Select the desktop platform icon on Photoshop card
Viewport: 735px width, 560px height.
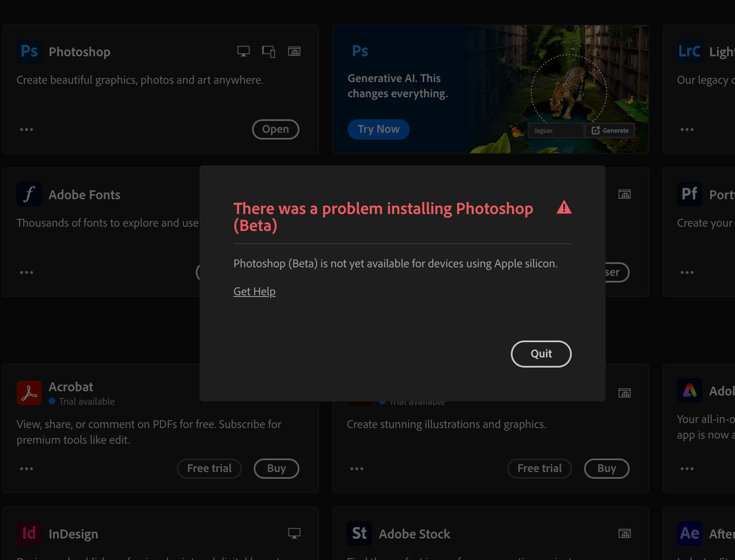click(243, 51)
